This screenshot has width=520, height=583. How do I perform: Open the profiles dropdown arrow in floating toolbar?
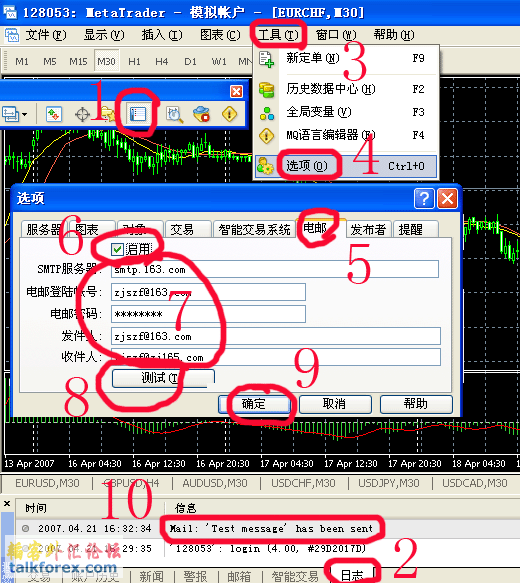tap(25, 114)
